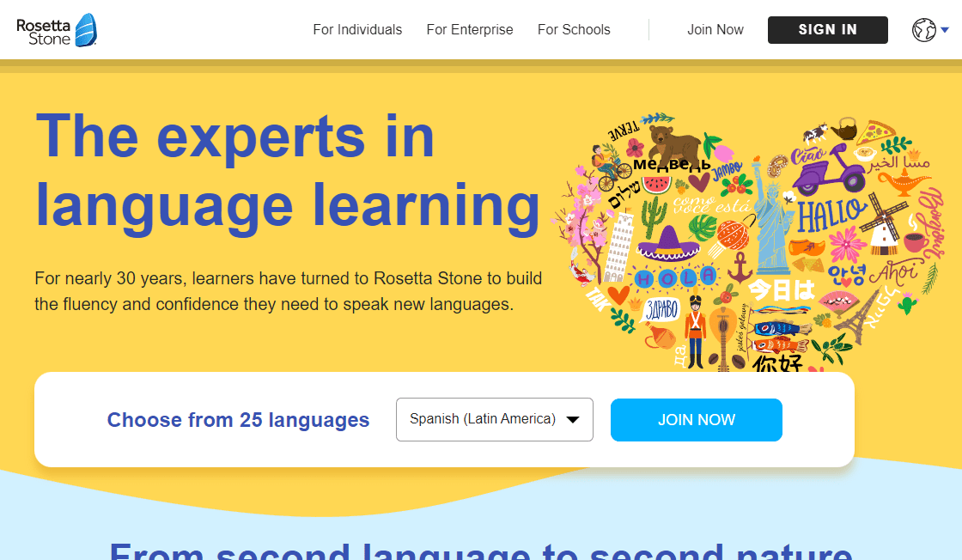Viewport: 962px width, 560px height.
Task: Visit the For Schools section
Action: click(x=574, y=29)
